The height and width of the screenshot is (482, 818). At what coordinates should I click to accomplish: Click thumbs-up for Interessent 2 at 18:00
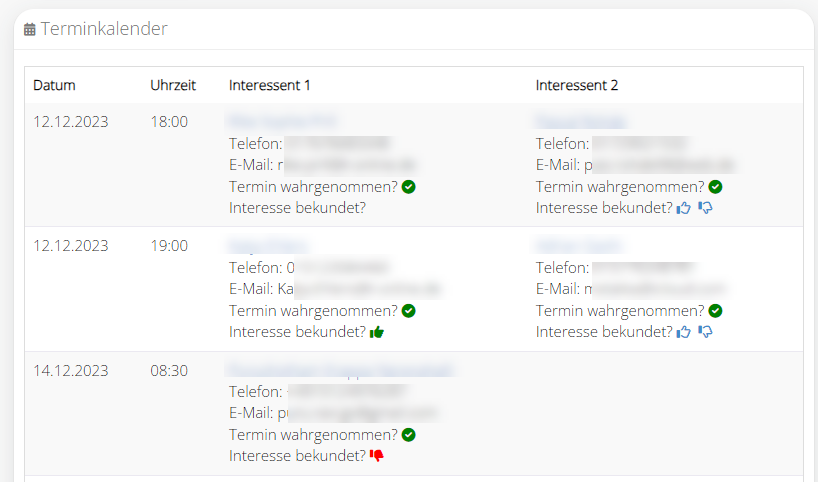(683, 208)
